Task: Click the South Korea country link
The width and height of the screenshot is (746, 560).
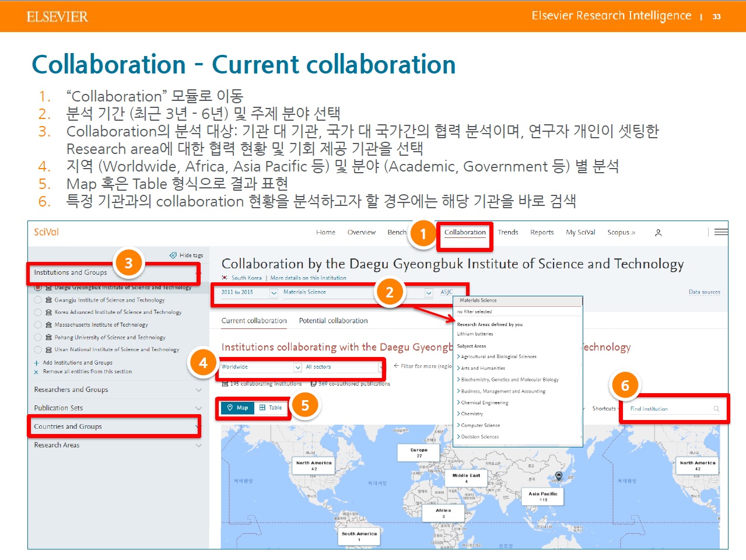Action: [x=247, y=278]
